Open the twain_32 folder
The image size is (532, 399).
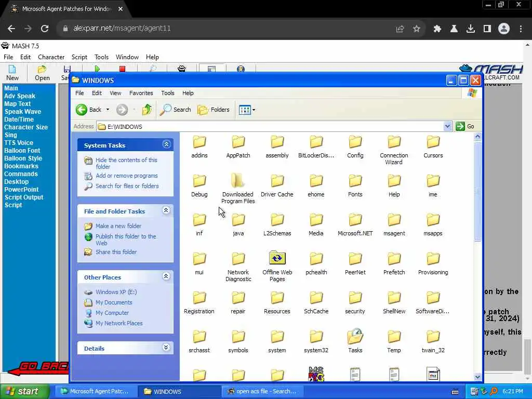tap(433, 341)
